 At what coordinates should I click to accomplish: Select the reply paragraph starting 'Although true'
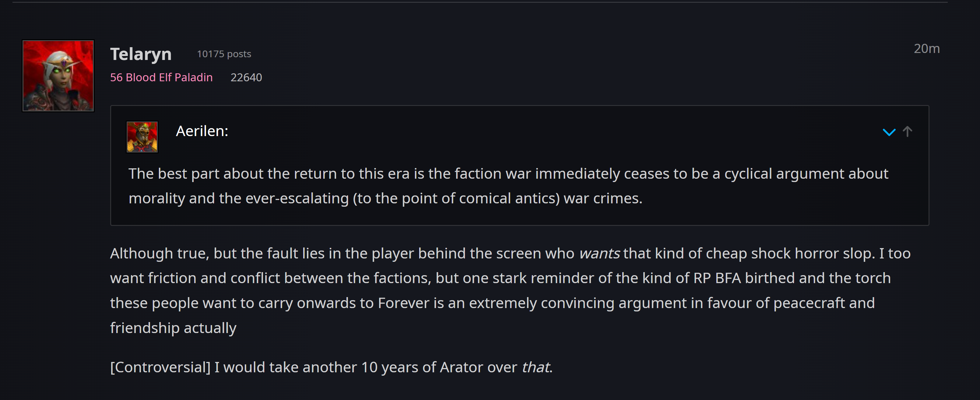tap(510, 290)
